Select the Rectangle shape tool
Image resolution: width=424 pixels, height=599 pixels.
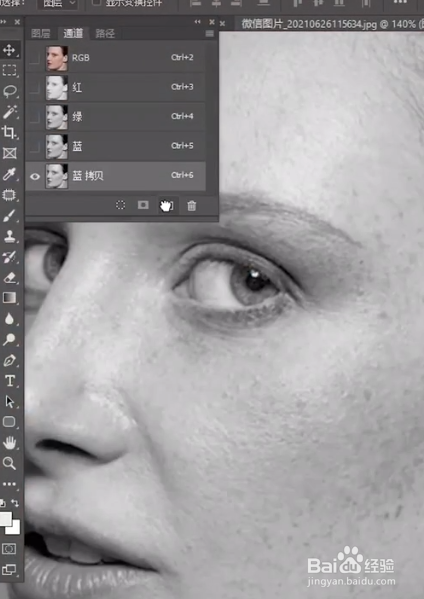(x=9, y=422)
